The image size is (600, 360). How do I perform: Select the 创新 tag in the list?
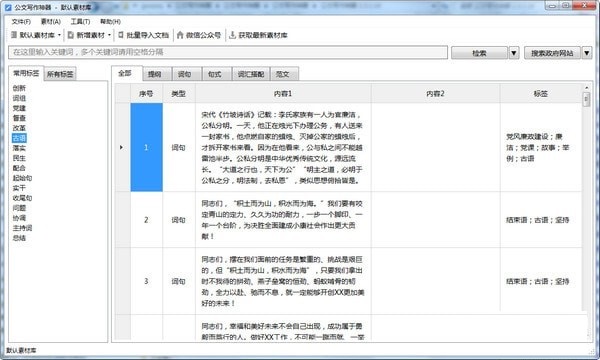coord(19,88)
